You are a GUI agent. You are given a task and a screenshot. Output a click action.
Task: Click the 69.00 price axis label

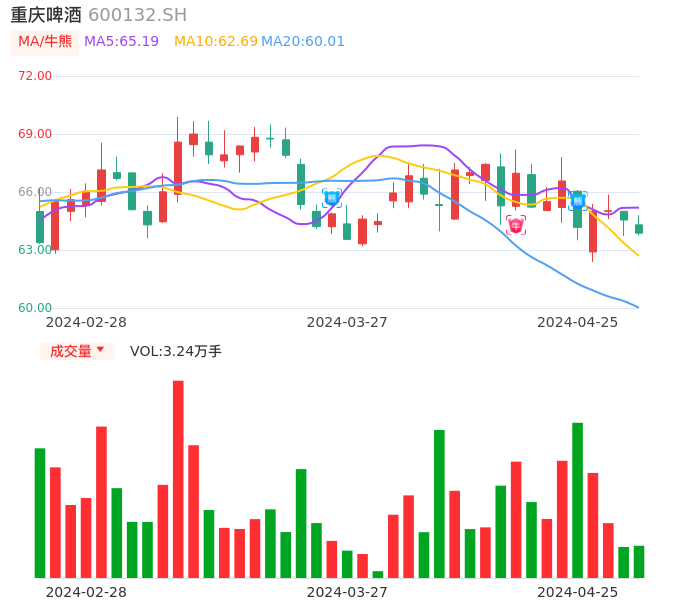pyautogui.click(x=35, y=134)
